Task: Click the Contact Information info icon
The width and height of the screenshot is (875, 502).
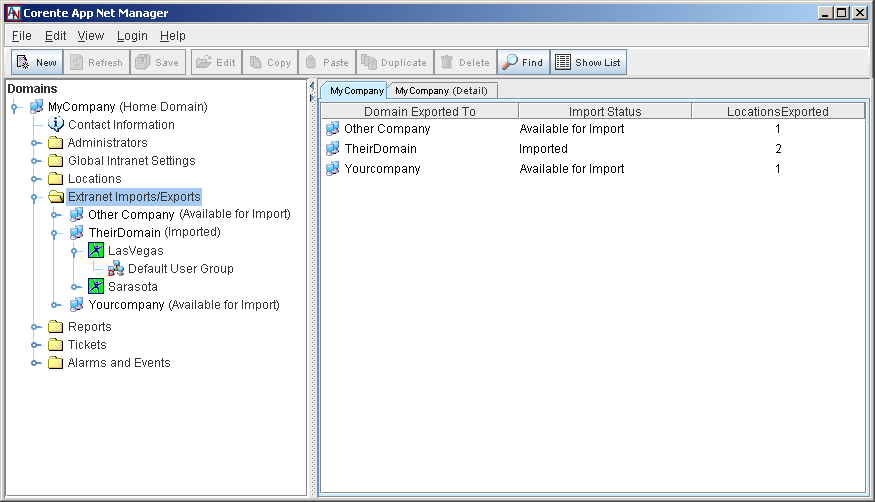Action: (56, 124)
